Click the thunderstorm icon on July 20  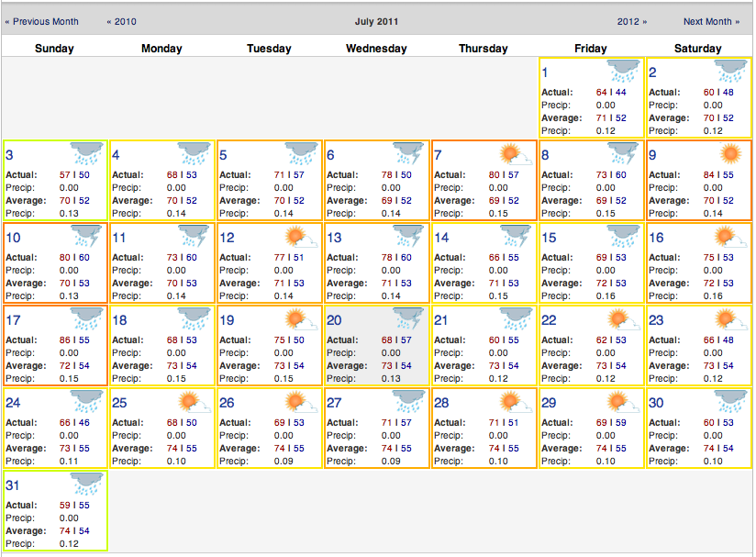click(x=407, y=319)
